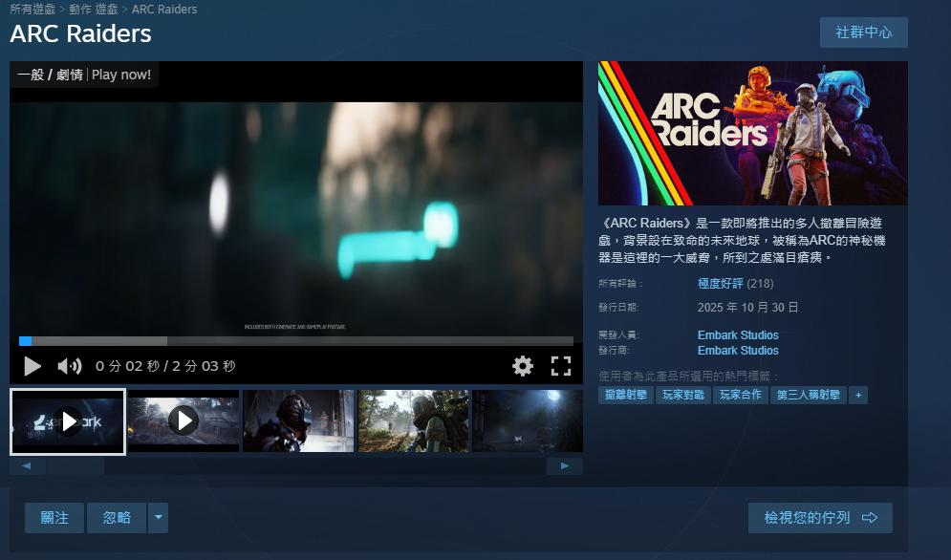Click the plus tag button
Viewport: 951px width, 560px height.
click(857, 395)
